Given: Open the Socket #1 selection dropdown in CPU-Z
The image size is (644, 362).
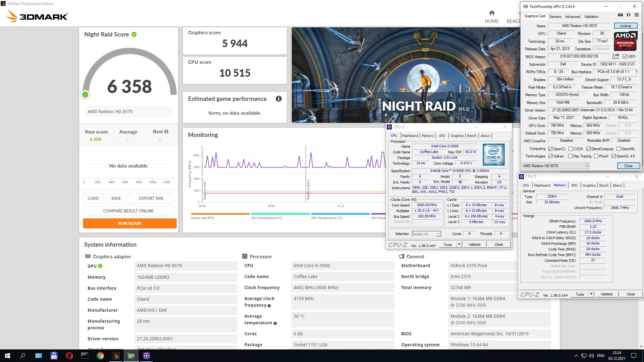Looking at the screenshot, I should click(426, 234).
